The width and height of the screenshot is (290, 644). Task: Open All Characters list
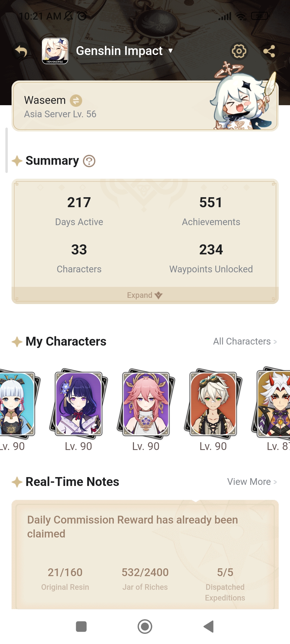(245, 341)
